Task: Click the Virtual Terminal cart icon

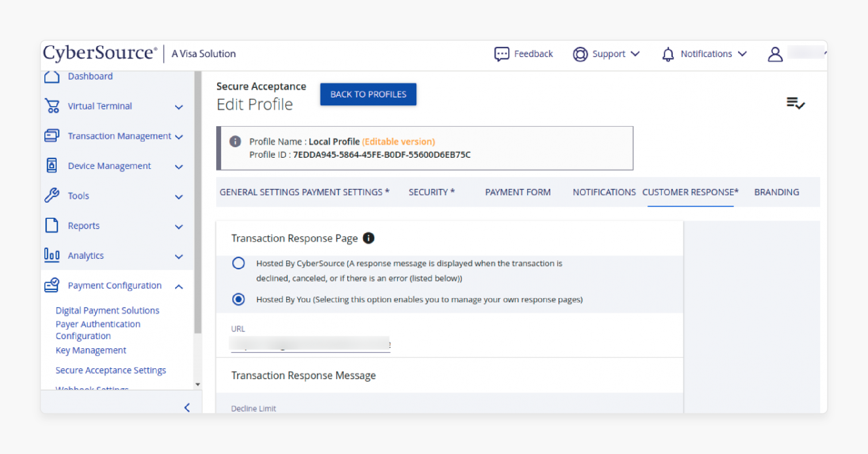Action: (52, 106)
